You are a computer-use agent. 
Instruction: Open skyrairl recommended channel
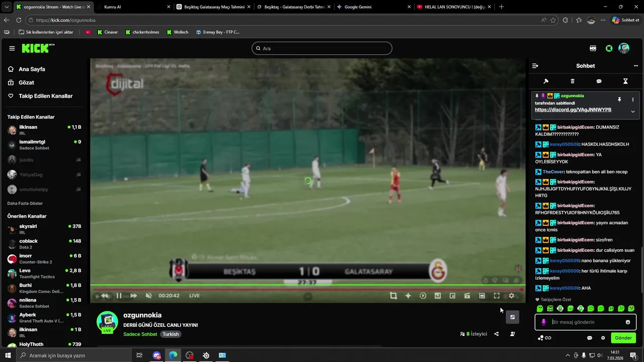coord(44,229)
